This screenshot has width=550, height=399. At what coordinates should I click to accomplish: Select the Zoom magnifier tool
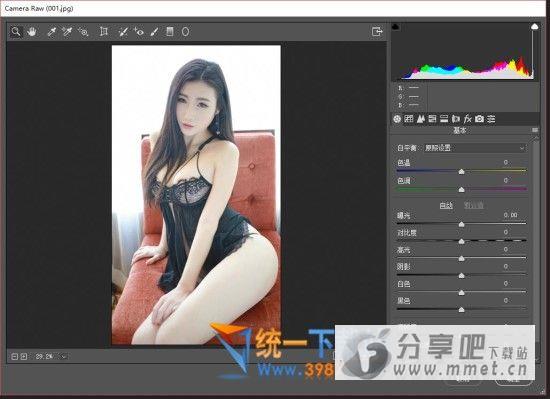tap(15, 32)
